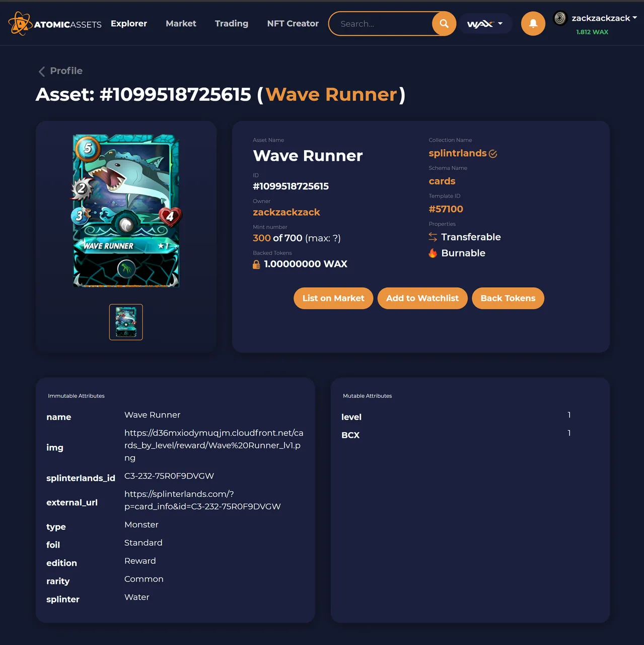The image size is (644, 645).
Task: Click splinterlands_id value C3-232-75R0F9DVGW
Action: pyautogui.click(x=169, y=476)
